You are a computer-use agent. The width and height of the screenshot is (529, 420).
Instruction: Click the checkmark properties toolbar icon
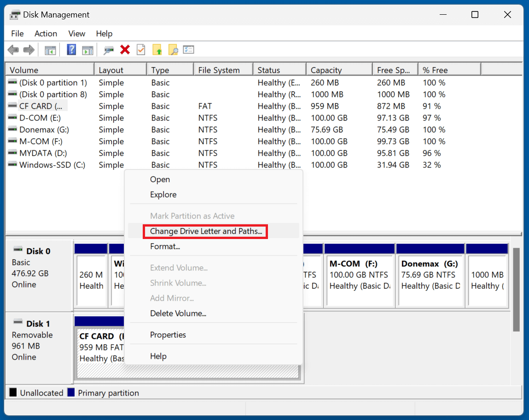click(x=141, y=49)
